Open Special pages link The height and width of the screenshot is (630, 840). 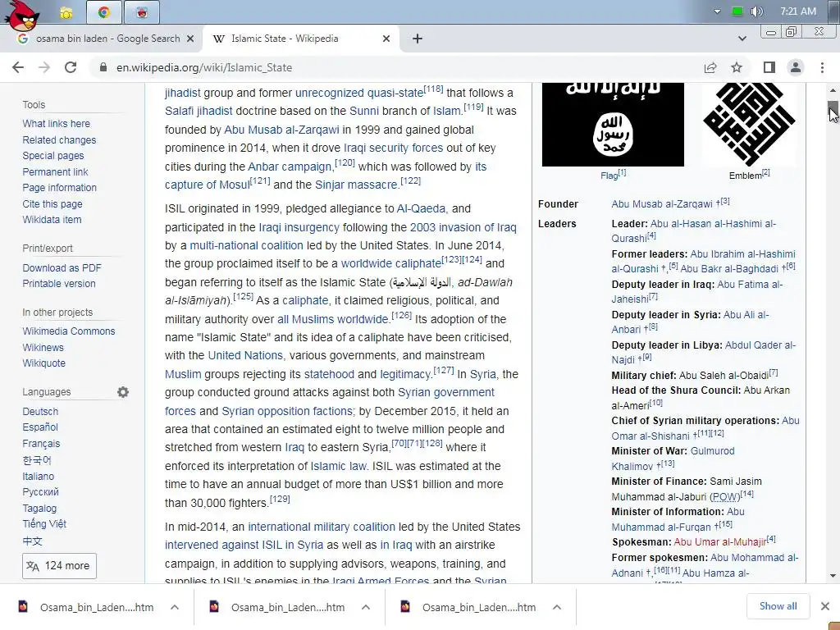(53, 156)
